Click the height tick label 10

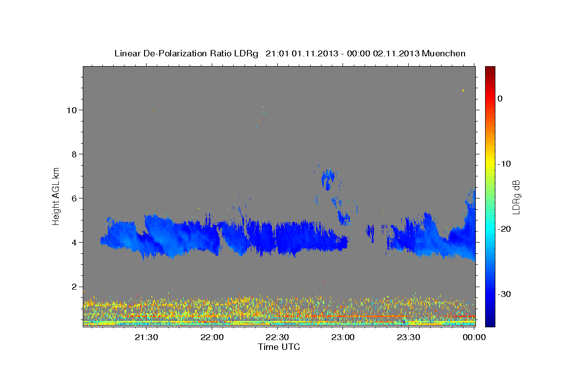(x=72, y=110)
